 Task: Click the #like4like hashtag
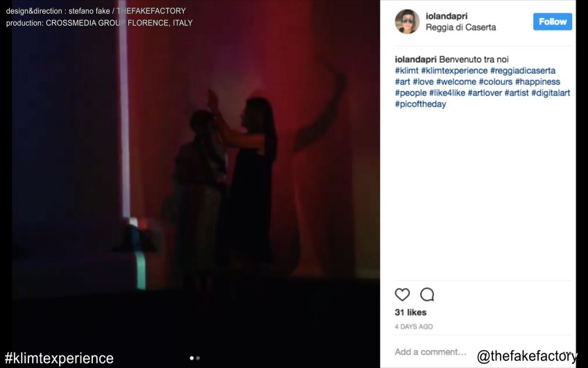[447, 93]
